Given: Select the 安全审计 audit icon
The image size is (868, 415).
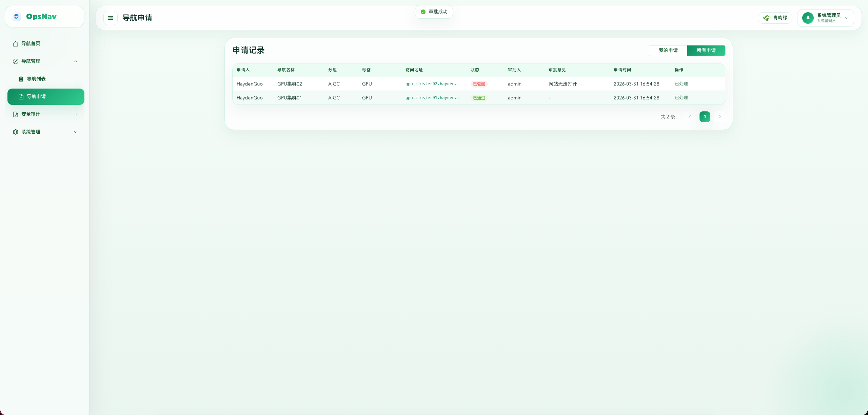Looking at the screenshot, I should (x=15, y=114).
